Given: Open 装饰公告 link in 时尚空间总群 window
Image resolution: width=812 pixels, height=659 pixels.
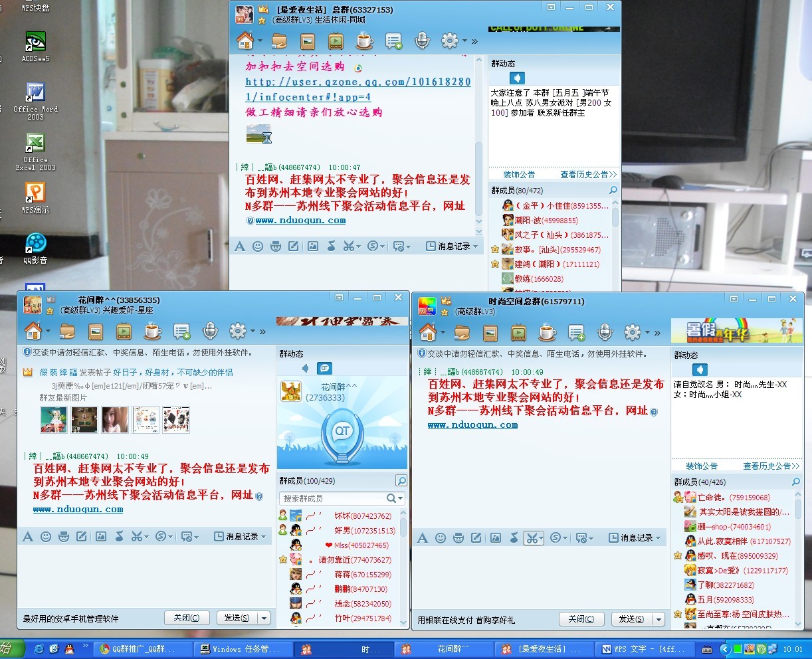Looking at the screenshot, I should (702, 466).
